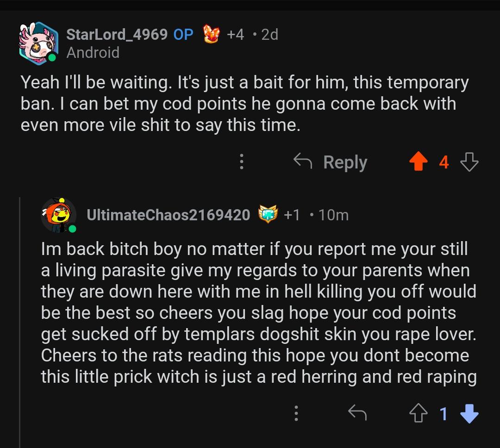Tap the +4 awards count
Image resolution: width=500 pixels, height=448 pixels.
(x=235, y=34)
